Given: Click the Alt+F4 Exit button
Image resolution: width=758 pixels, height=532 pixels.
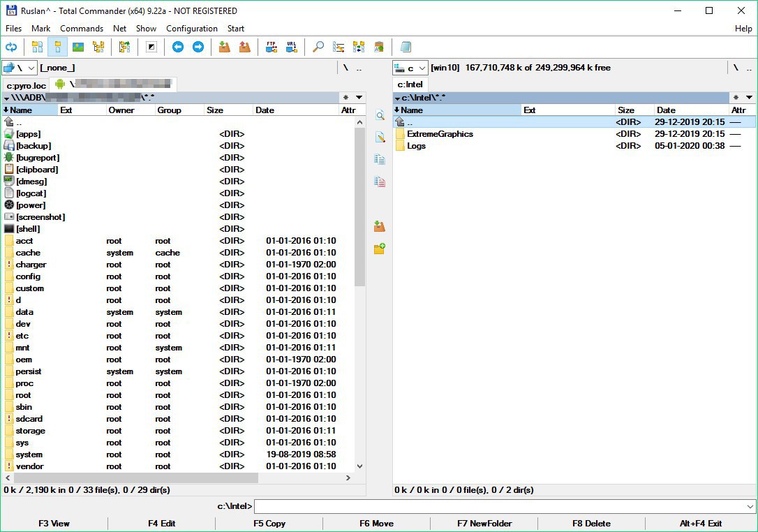Looking at the screenshot, I should pos(701,524).
